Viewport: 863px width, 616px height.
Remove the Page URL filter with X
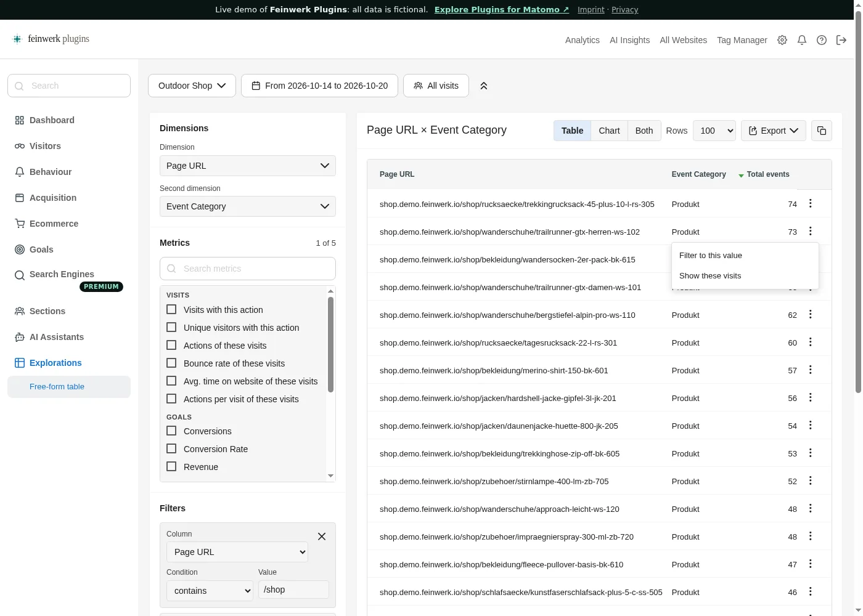pyautogui.click(x=322, y=537)
